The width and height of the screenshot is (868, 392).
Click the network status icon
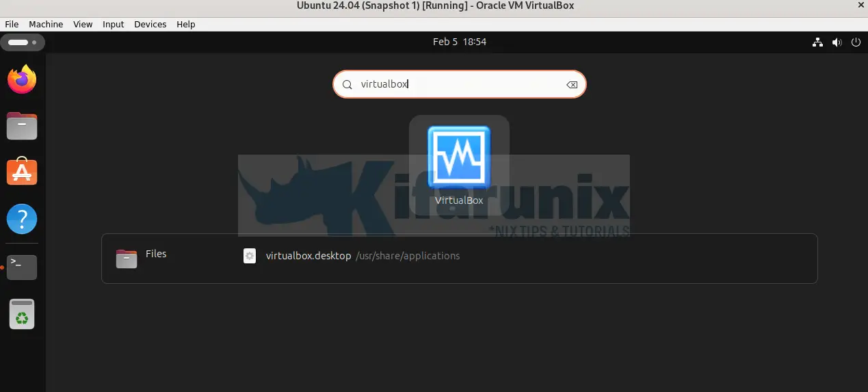(817, 42)
